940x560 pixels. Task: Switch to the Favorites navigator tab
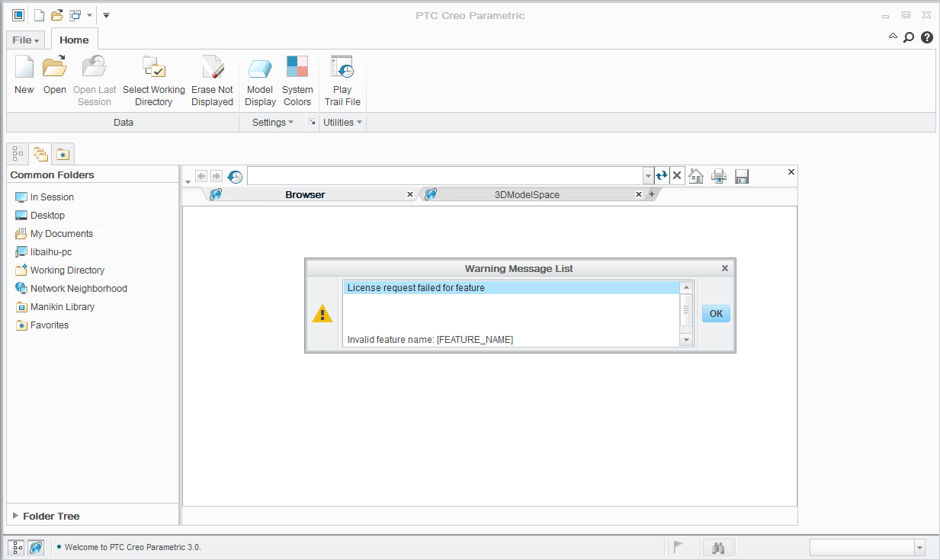[x=63, y=154]
